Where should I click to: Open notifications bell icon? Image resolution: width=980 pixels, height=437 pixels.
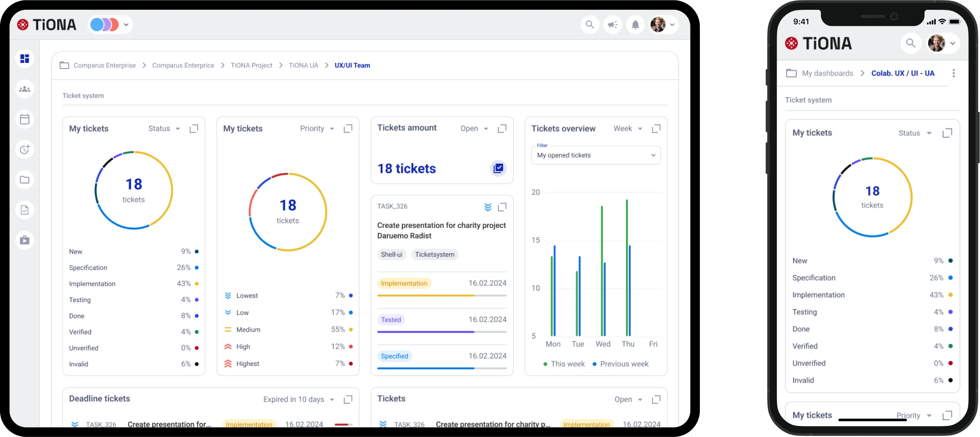click(x=635, y=25)
